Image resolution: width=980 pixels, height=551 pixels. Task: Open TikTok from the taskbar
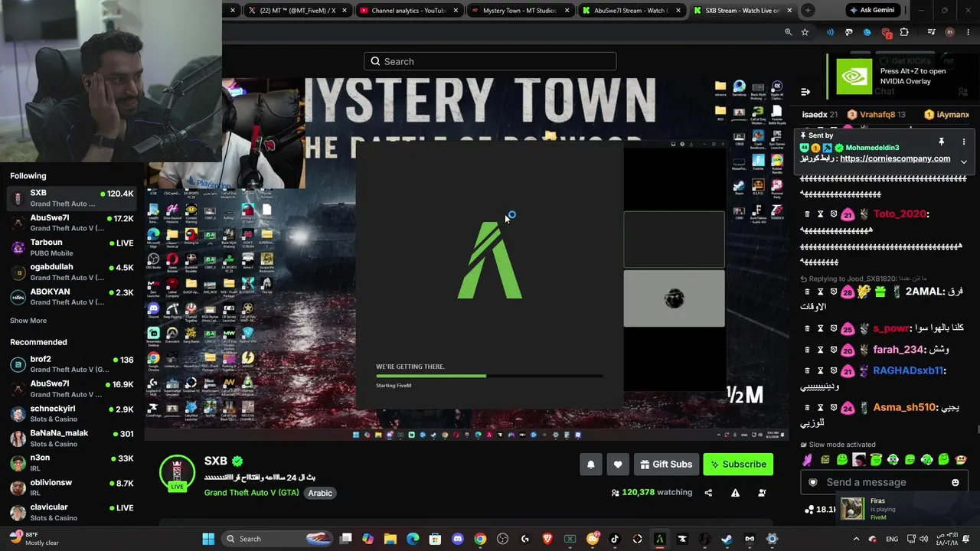[x=615, y=539]
